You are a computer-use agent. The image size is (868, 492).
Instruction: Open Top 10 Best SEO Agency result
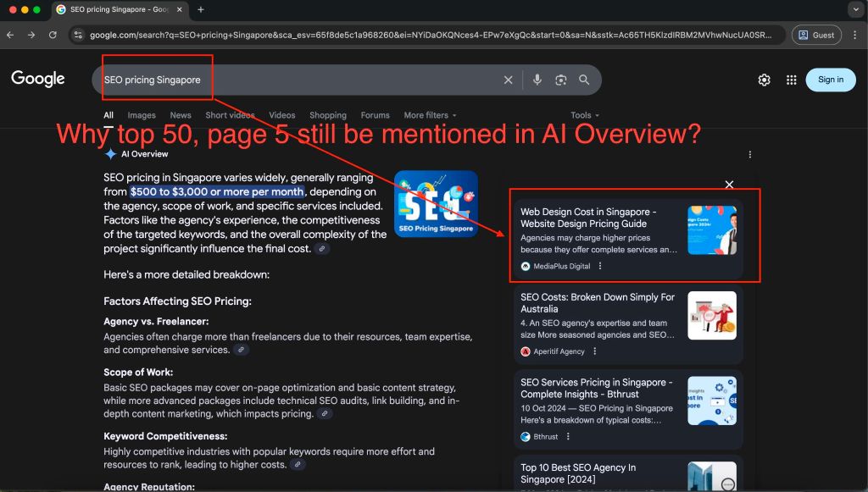coord(578,473)
